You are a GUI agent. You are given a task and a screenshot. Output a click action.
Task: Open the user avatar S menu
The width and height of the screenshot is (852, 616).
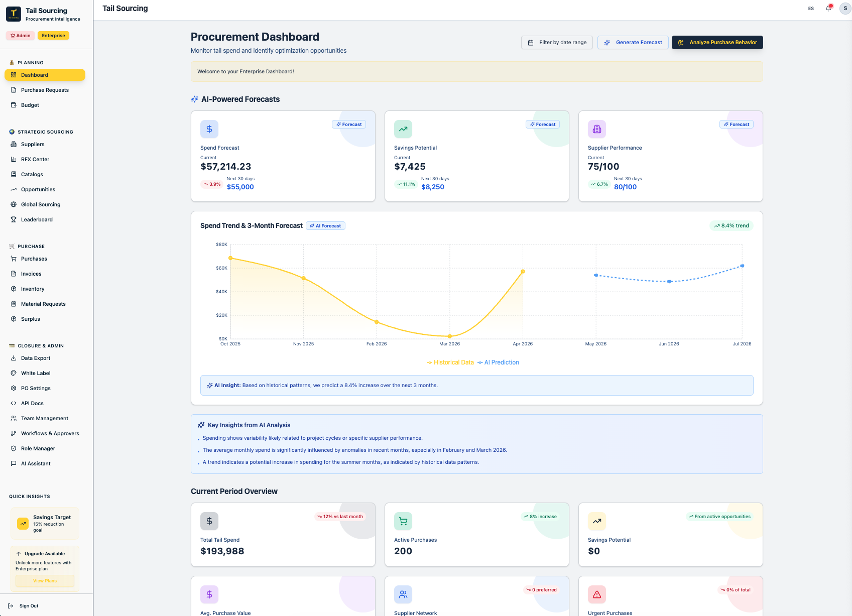[845, 9]
